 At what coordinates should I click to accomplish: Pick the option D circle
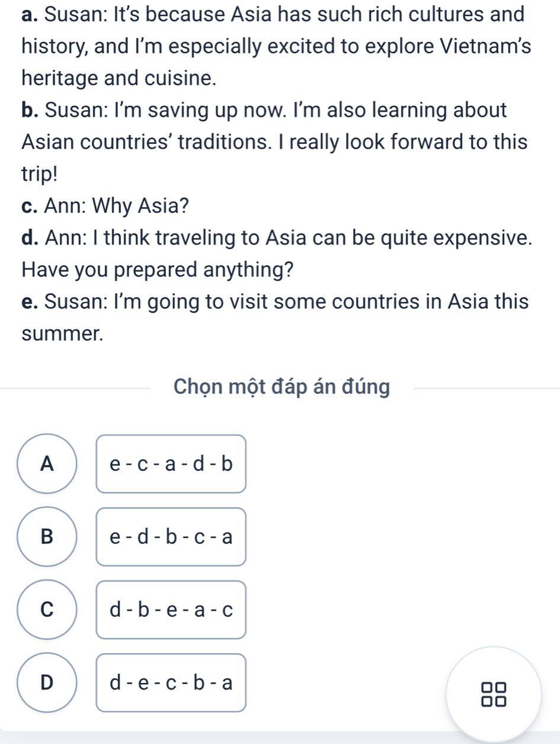point(47,682)
